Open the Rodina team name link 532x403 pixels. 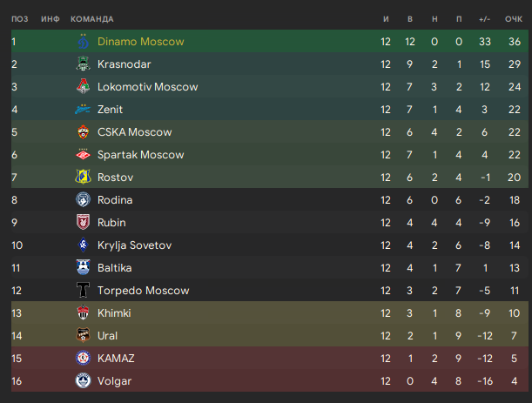coord(115,200)
